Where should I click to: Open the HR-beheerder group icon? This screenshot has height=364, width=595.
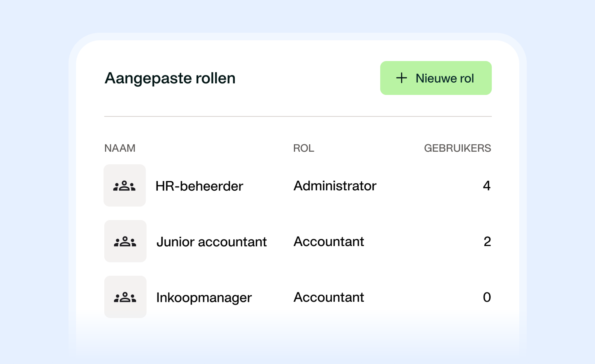click(125, 185)
